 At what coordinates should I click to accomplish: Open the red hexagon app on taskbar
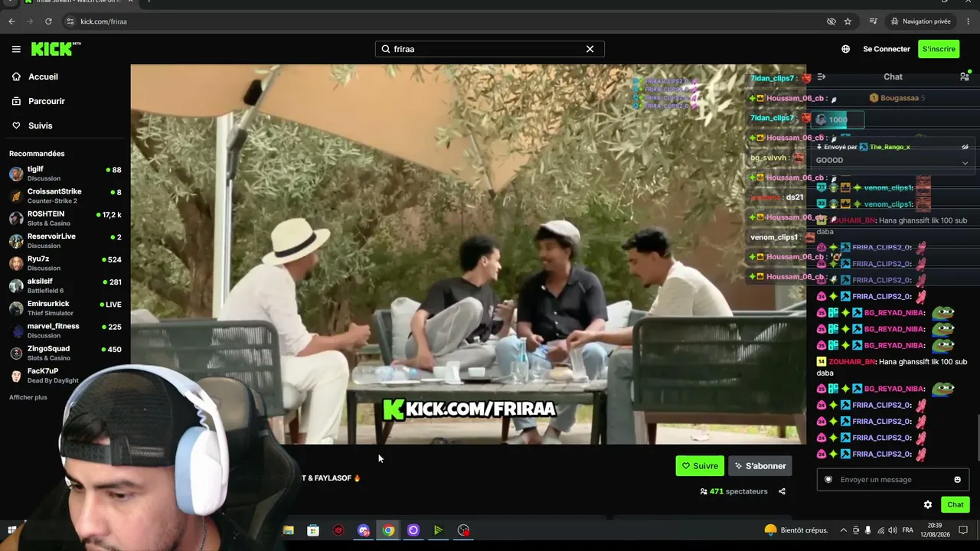tap(338, 530)
